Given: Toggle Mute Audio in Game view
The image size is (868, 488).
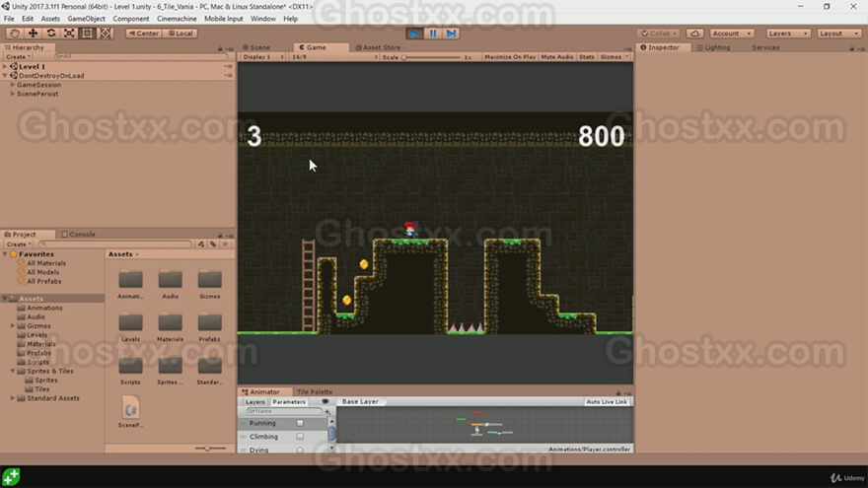Looking at the screenshot, I should click(x=557, y=57).
